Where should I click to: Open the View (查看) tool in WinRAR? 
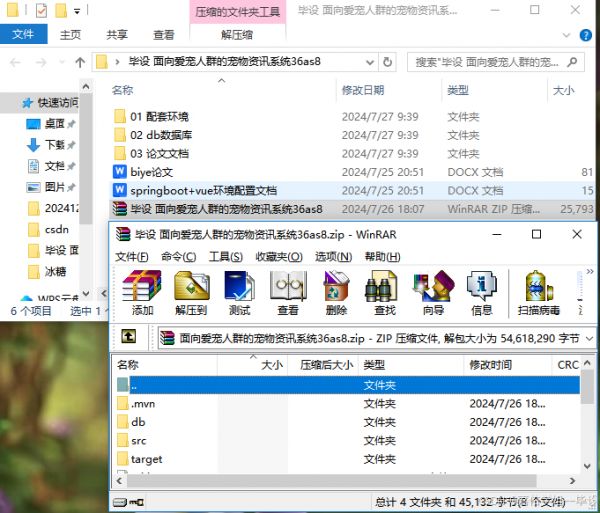coord(288,293)
